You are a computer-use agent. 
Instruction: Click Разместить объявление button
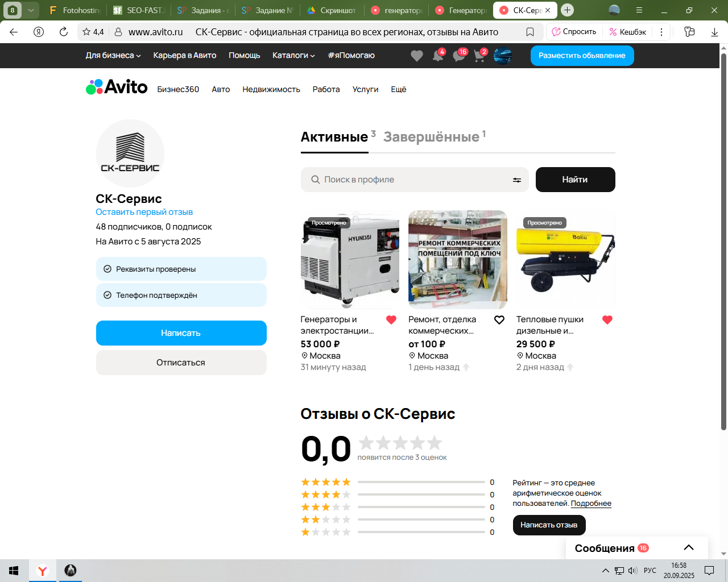click(582, 56)
